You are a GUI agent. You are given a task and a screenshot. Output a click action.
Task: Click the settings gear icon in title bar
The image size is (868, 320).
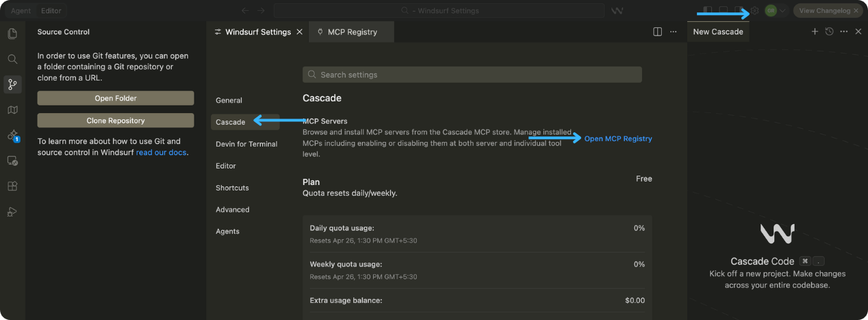pos(754,11)
